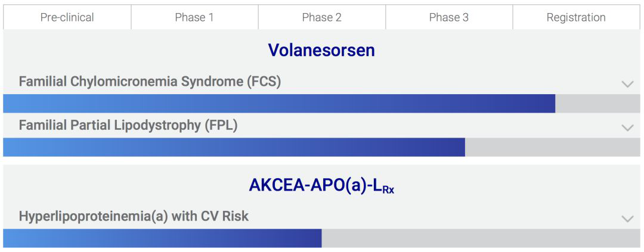The width and height of the screenshot is (644, 252).
Task: Click the blue filled Hyperlipoproteinemia(a) progress bar
Action: click(162, 238)
